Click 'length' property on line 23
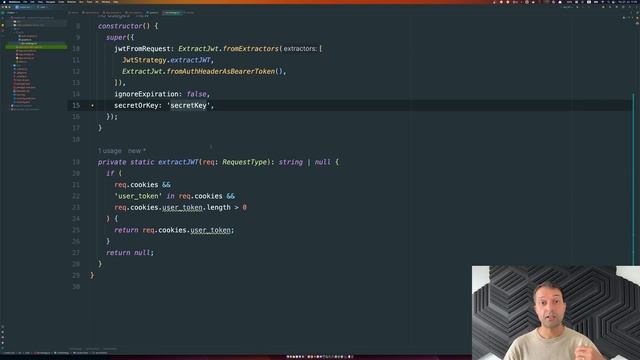The height and width of the screenshot is (360, 640). (218, 207)
